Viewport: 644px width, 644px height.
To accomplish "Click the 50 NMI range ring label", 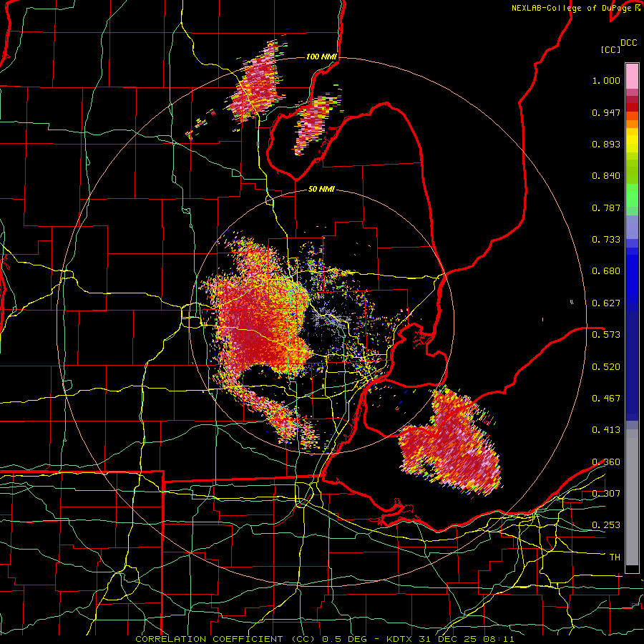I will pyautogui.click(x=321, y=190).
